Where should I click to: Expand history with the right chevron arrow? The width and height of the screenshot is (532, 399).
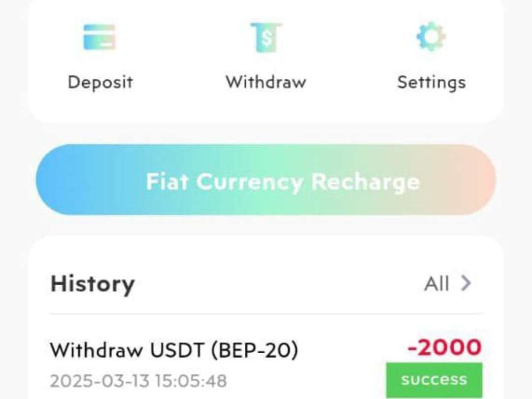pos(466,283)
